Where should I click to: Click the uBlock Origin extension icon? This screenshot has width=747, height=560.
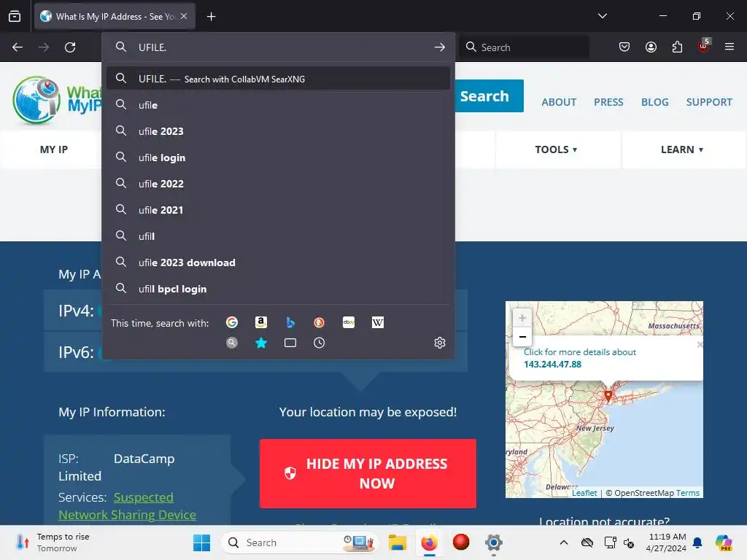coord(704,46)
